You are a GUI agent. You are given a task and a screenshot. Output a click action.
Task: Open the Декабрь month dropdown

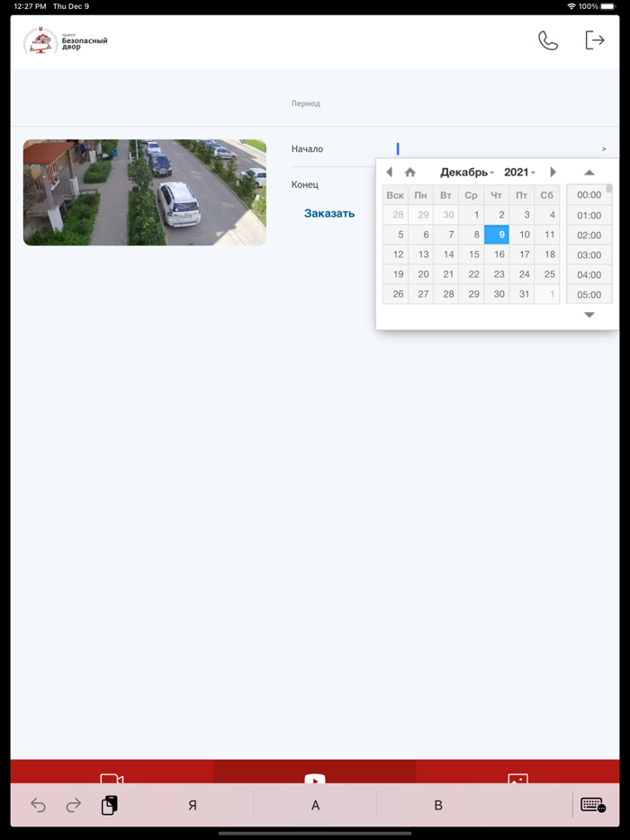[467, 172]
